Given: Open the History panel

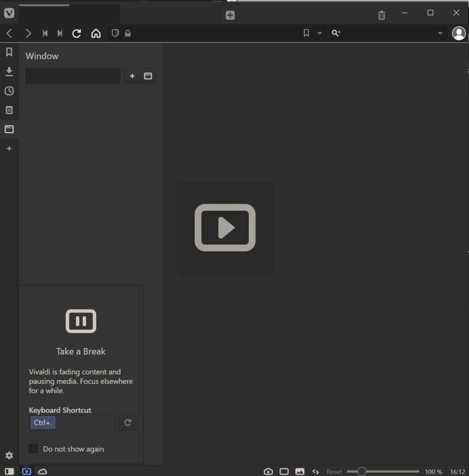Looking at the screenshot, I should pos(9,91).
